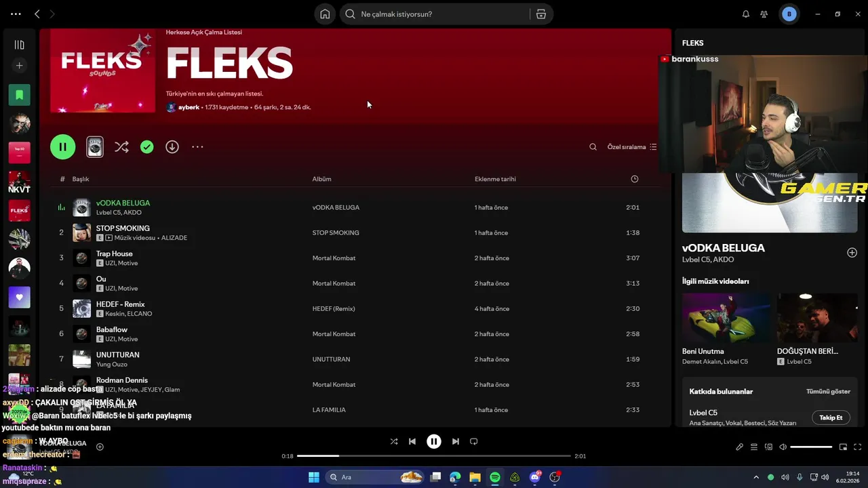Open playlist owner 'ayberk' profile
Viewport: 868px width, 488px height.
pos(189,107)
